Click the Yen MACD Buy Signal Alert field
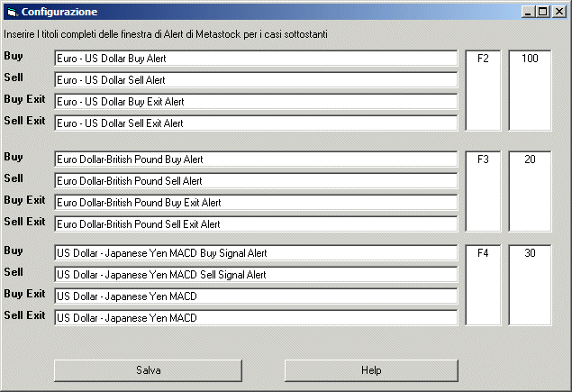 256,253
